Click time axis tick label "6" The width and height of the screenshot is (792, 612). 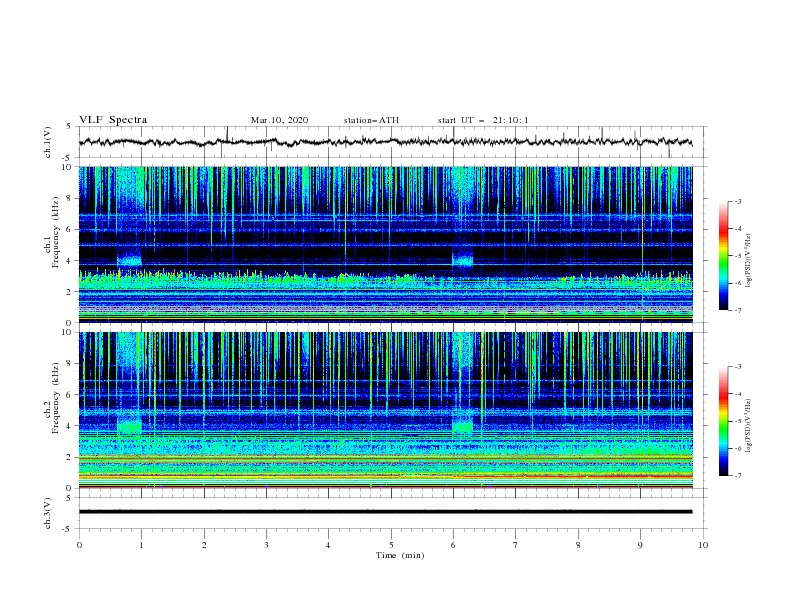click(454, 545)
